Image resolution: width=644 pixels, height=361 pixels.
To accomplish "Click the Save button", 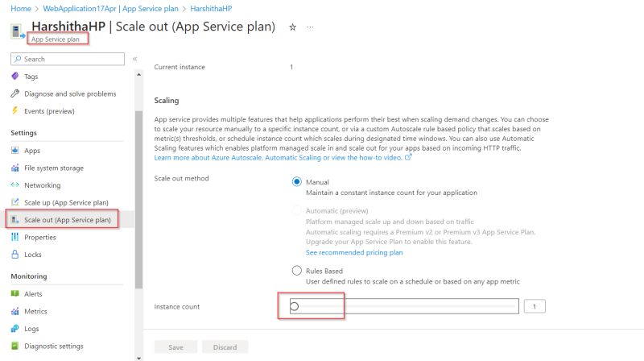I will pos(175,347).
